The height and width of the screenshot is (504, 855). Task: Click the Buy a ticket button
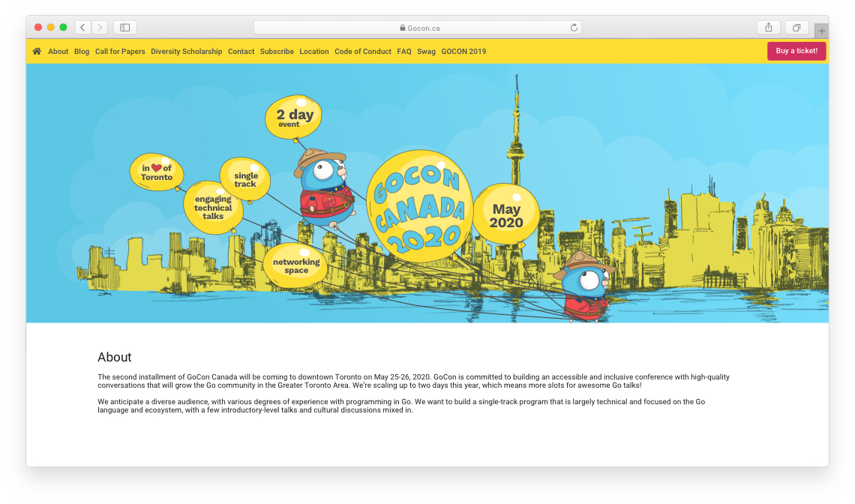pyautogui.click(x=796, y=51)
